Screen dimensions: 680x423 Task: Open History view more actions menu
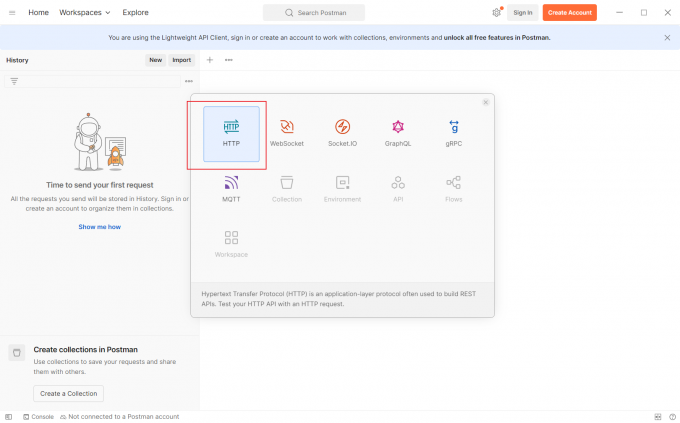pyautogui.click(x=189, y=81)
